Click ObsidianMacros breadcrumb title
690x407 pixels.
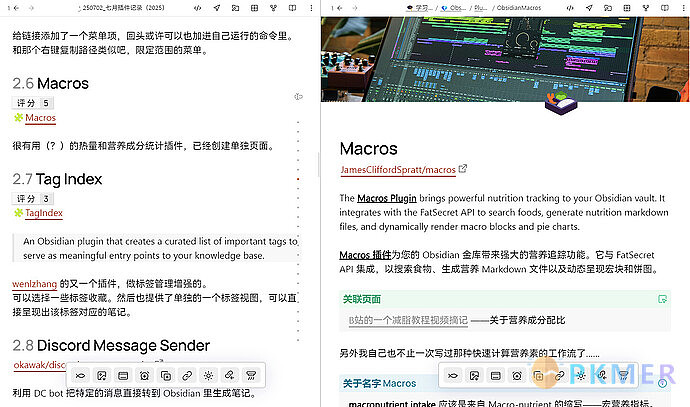click(519, 8)
